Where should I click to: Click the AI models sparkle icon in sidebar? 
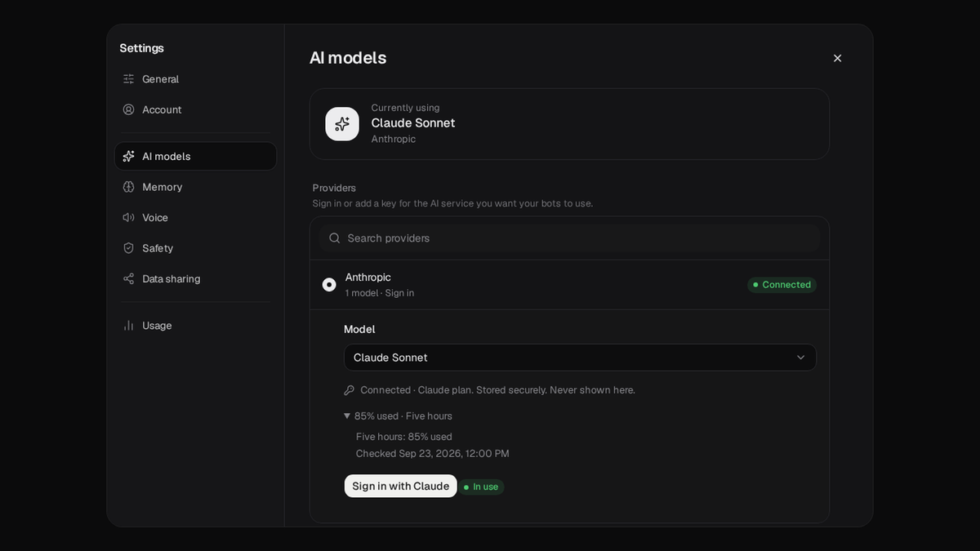pyautogui.click(x=128, y=156)
